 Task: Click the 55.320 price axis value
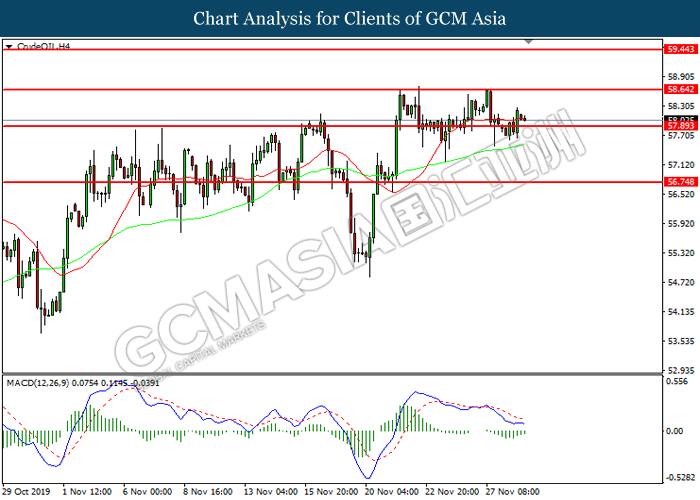pos(681,253)
